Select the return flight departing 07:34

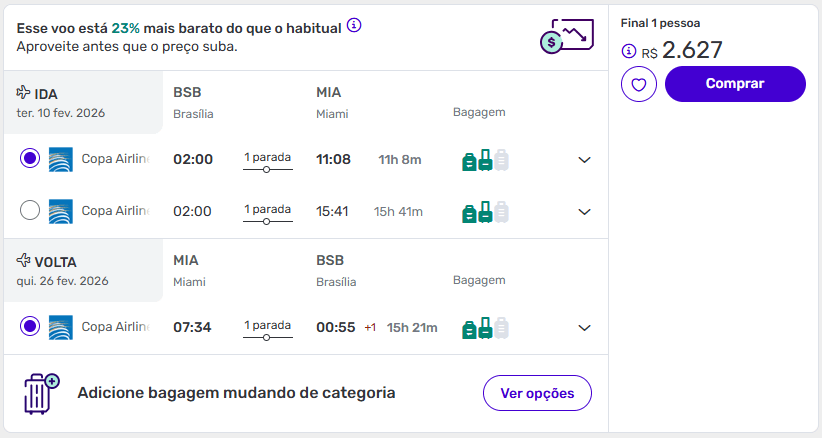point(30,326)
